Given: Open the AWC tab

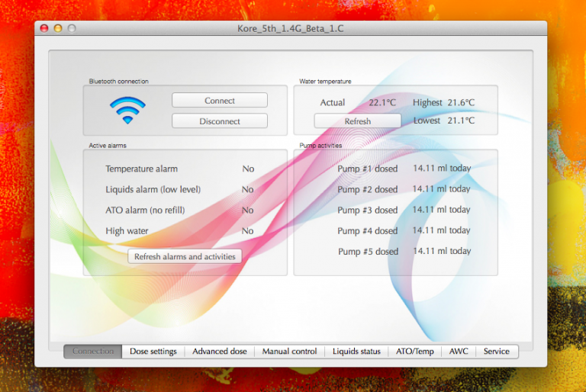Looking at the screenshot, I should click(459, 352).
